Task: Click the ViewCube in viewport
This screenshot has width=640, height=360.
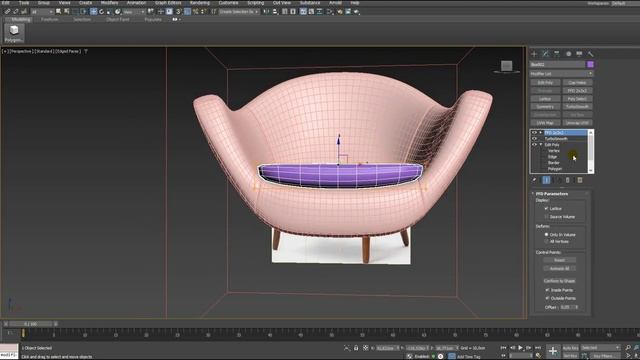Action: [507, 67]
